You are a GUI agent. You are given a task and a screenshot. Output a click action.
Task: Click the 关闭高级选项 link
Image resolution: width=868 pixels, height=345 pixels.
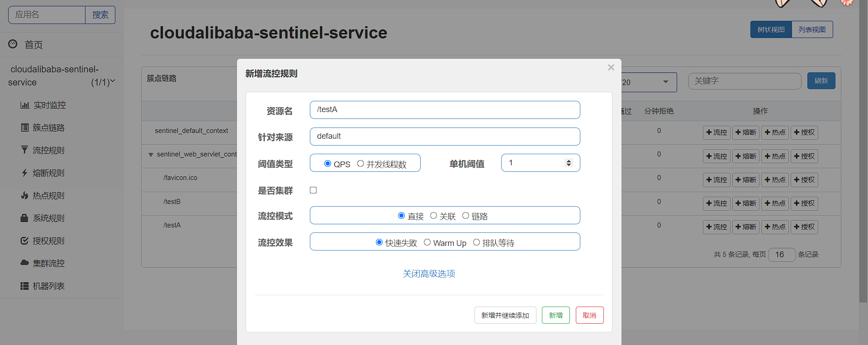tap(429, 274)
